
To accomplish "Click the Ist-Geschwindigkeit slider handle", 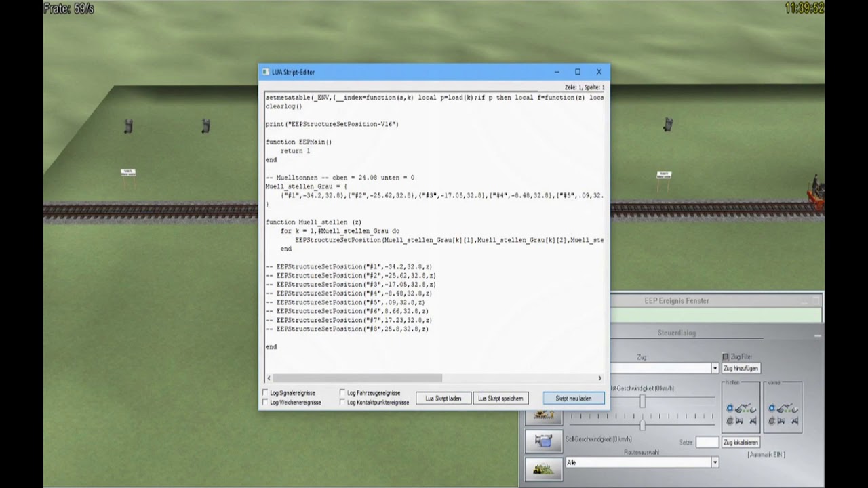I will point(642,401).
